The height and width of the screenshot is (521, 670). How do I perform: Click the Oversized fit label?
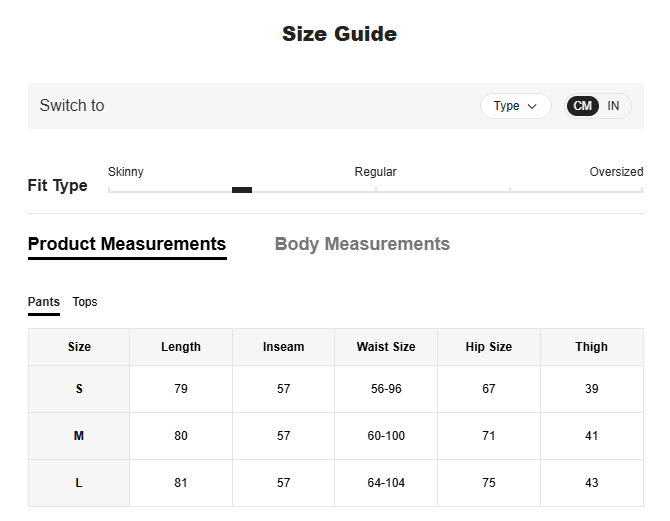[x=616, y=172]
